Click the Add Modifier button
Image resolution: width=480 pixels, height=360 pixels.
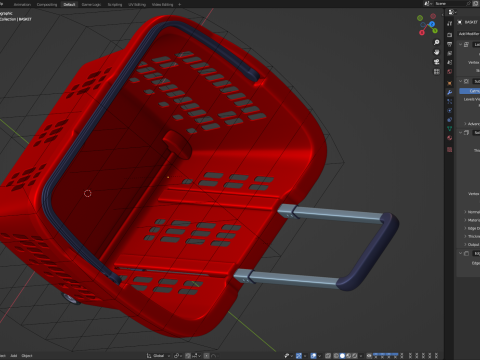pyautogui.click(x=469, y=34)
